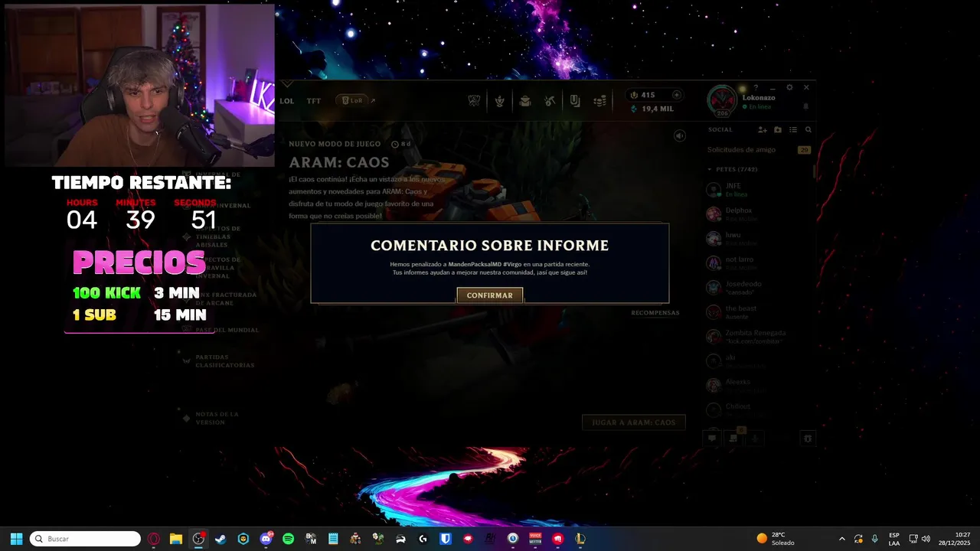The height and width of the screenshot is (551, 980).
Task: Open the Event pass shield icon
Action: point(575,101)
